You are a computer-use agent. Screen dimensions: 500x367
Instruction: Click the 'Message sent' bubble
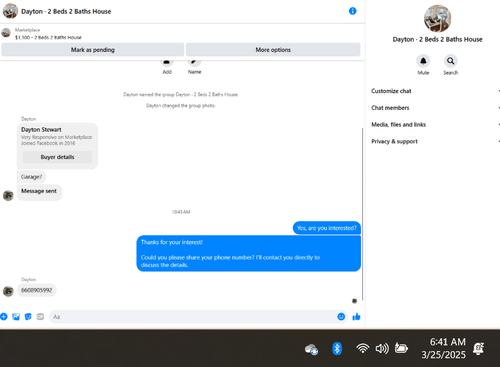click(x=39, y=192)
